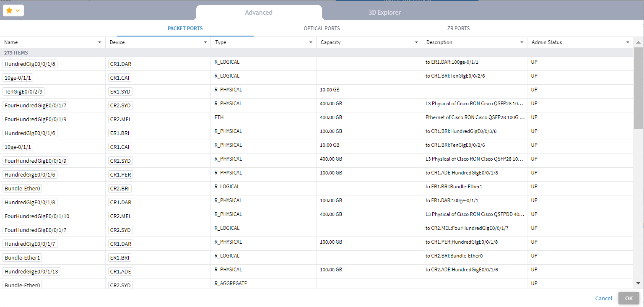The image size is (644, 307).
Task: Click the 10.00 GB capacity for TenGigE0/0/2/9
Action: click(330, 90)
